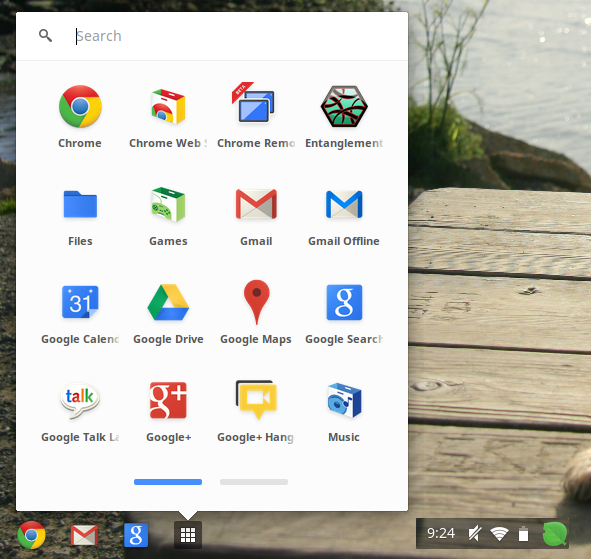The width and height of the screenshot is (591, 559).
Task: Open Gmail from the launcher grid
Action: pyautogui.click(x=256, y=204)
